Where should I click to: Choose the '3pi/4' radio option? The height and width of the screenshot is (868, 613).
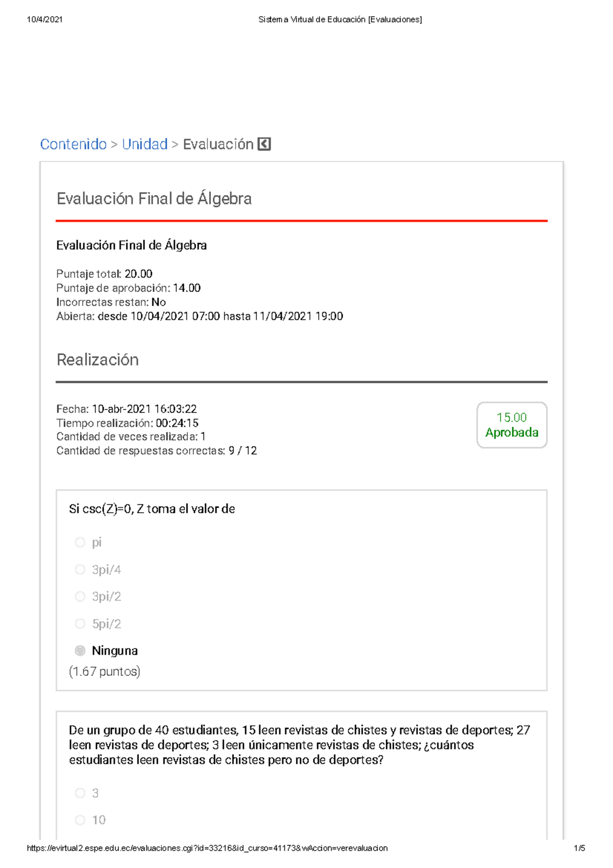coord(80,569)
